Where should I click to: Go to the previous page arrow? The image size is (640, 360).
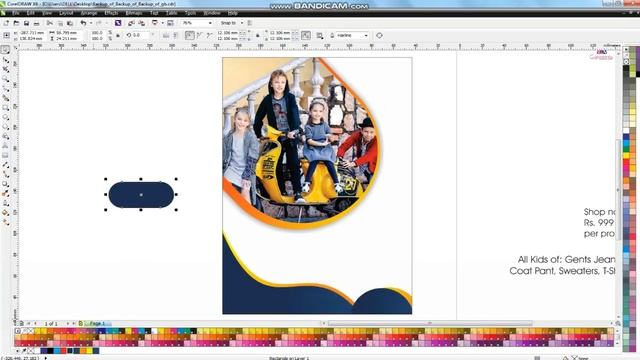point(36,323)
